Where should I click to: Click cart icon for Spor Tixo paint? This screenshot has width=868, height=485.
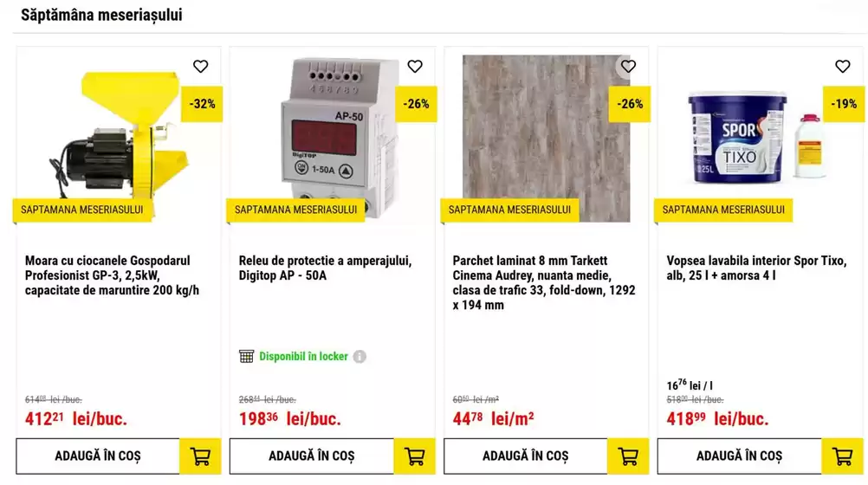[x=843, y=456]
